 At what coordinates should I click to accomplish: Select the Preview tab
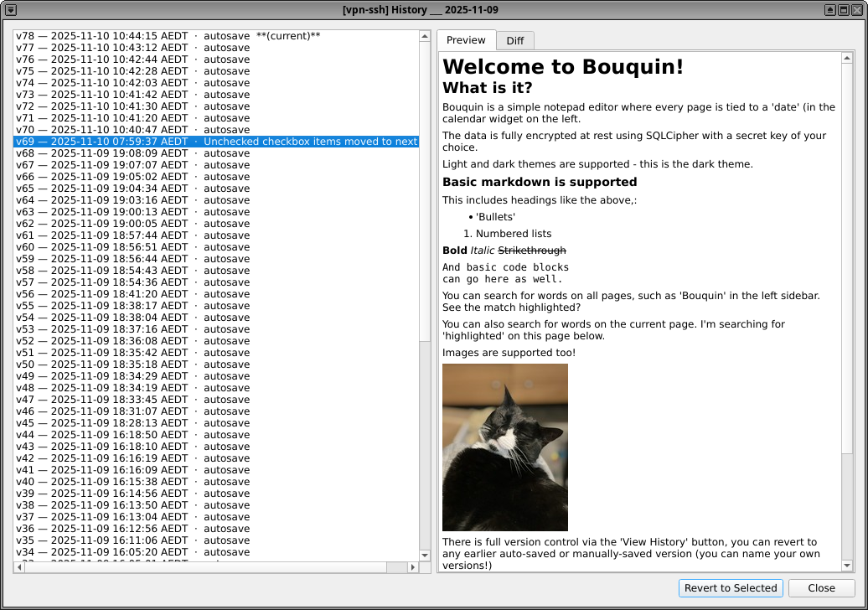466,40
